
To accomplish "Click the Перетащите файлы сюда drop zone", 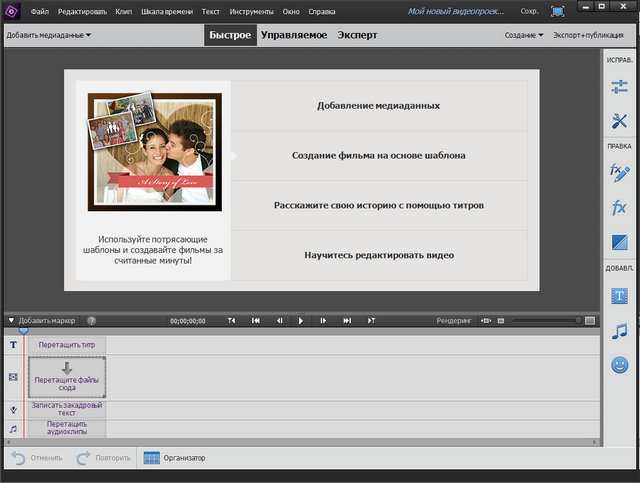I will [x=66, y=377].
